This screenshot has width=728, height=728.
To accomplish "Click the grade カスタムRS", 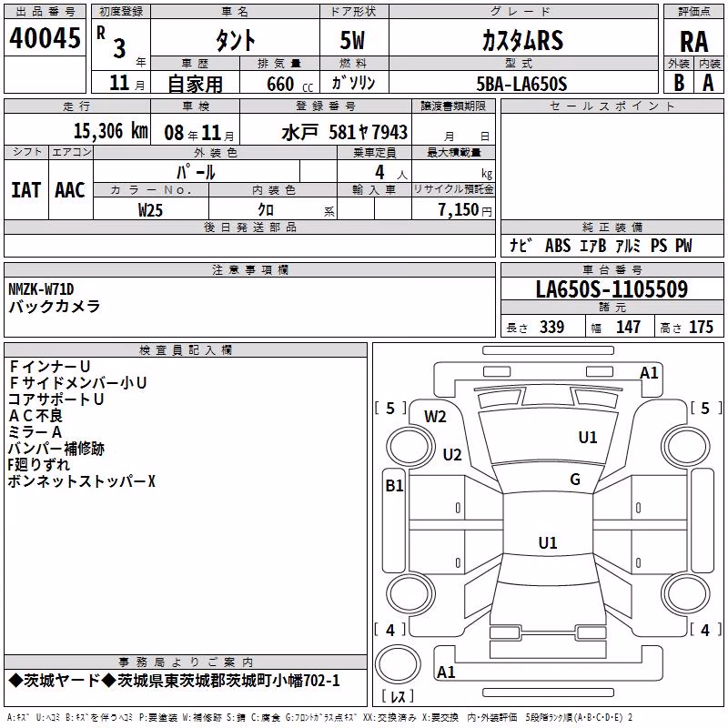I will [x=522, y=40].
